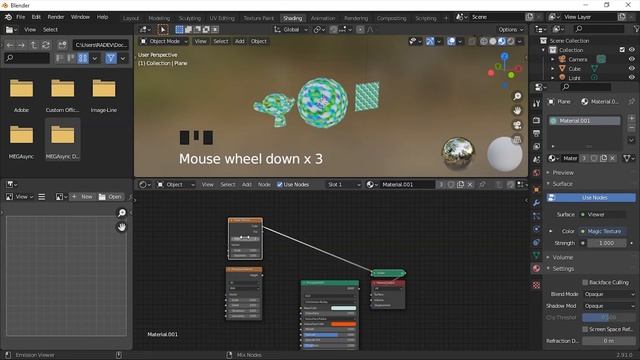Remove material slot with minus icon
Viewport: 640px width, 360px height.
(631, 128)
